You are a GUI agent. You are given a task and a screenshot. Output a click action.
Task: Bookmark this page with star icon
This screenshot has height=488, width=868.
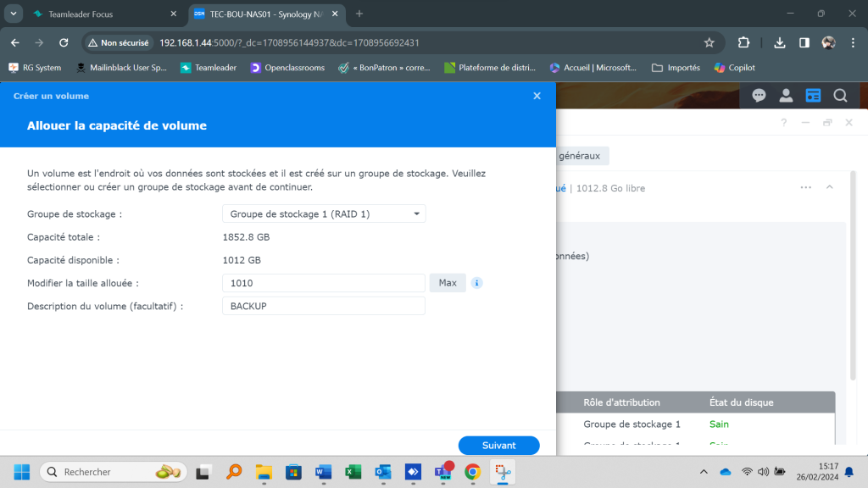point(709,42)
